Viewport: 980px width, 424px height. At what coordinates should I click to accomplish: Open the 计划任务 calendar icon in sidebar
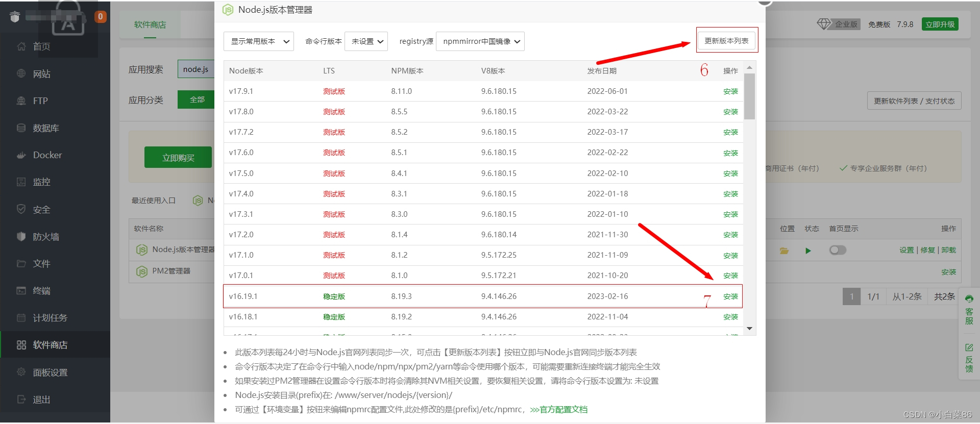coord(21,317)
